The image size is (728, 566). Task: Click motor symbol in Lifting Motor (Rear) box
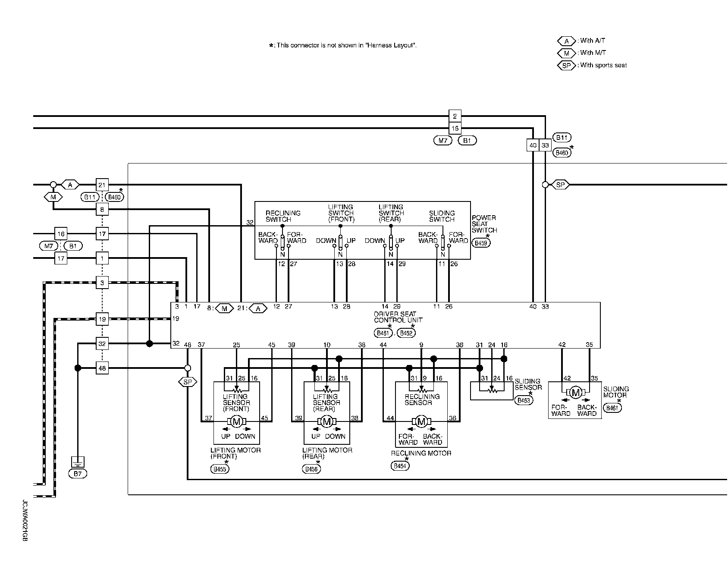326,422
